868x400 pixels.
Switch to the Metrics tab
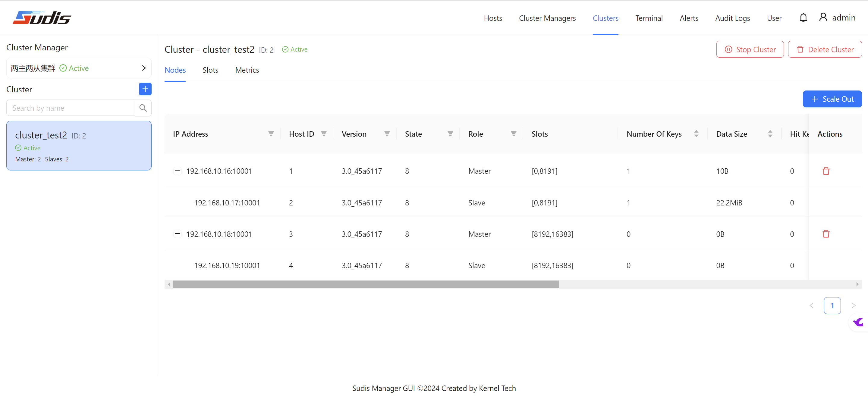click(x=247, y=70)
